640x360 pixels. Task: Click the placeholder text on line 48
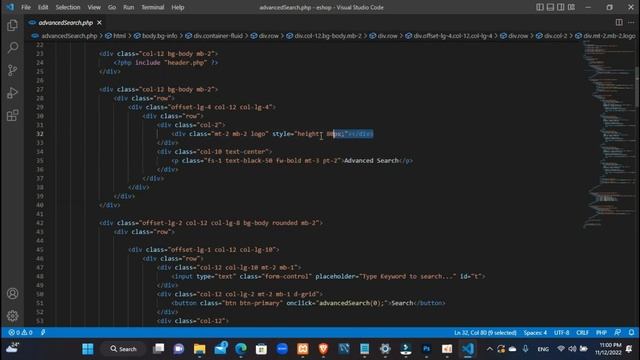407,276
